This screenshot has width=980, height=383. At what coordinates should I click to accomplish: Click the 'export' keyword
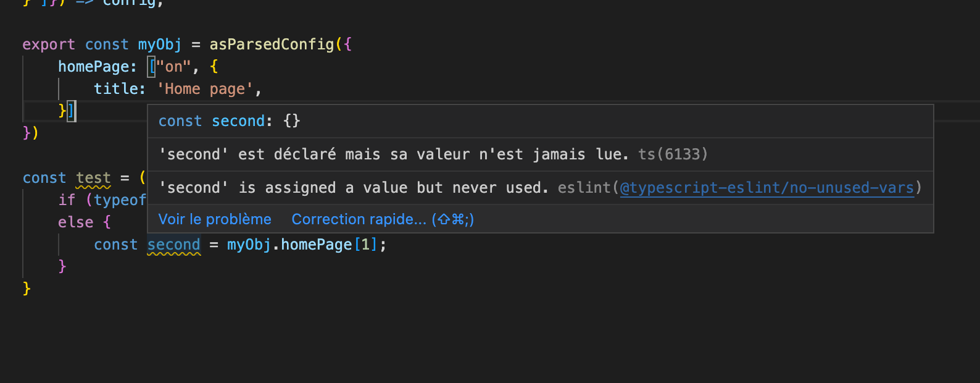click(49, 44)
